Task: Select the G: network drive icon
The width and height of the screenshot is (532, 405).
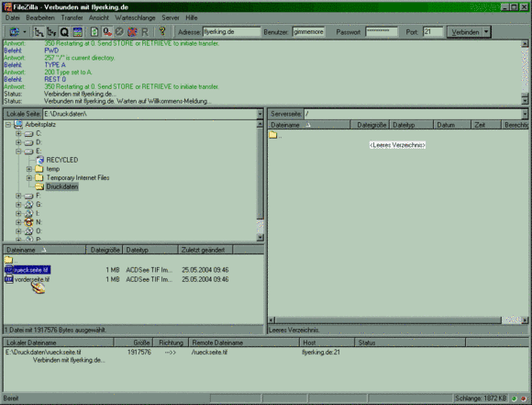Action: click(28, 205)
